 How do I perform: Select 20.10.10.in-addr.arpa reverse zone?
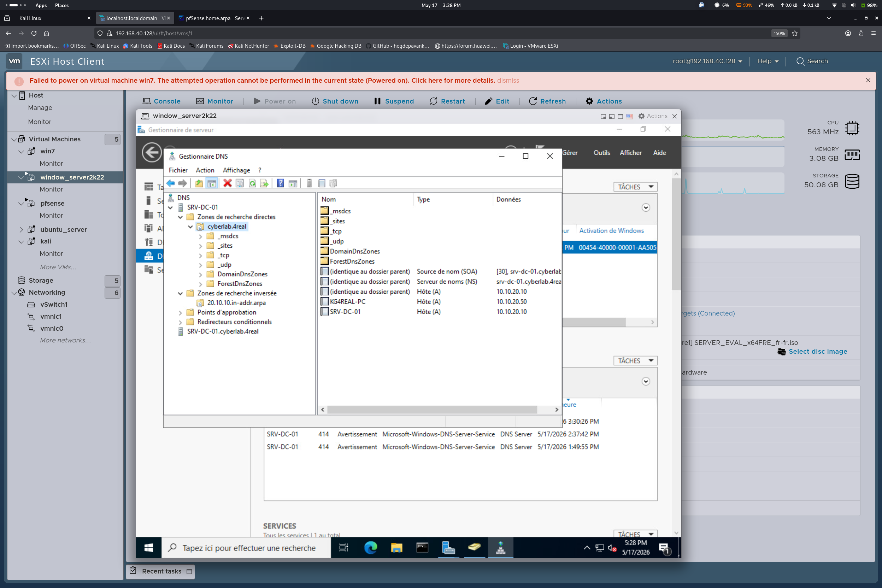[x=236, y=303]
